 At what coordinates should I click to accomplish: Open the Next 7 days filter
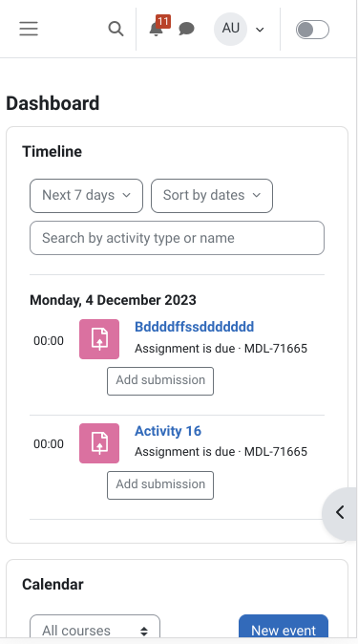tap(86, 196)
